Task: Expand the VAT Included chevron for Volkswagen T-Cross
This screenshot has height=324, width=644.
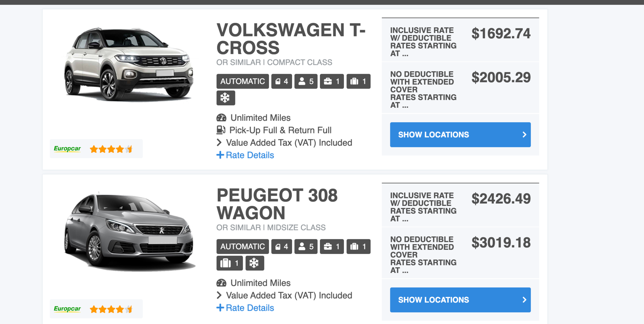Action: pyautogui.click(x=219, y=142)
